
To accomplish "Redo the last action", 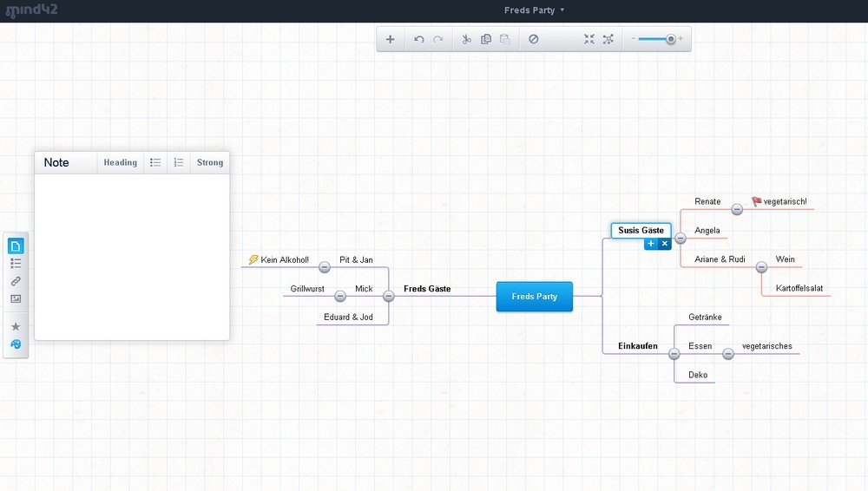I will click(x=438, y=39).
